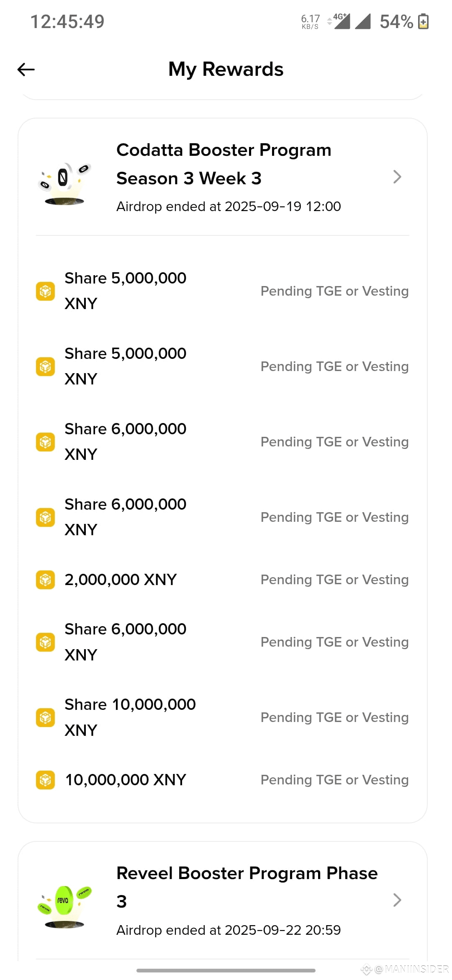Tap the bottom home gesture bar
Viewport: 452px width, 980px height.
(226, 970)
